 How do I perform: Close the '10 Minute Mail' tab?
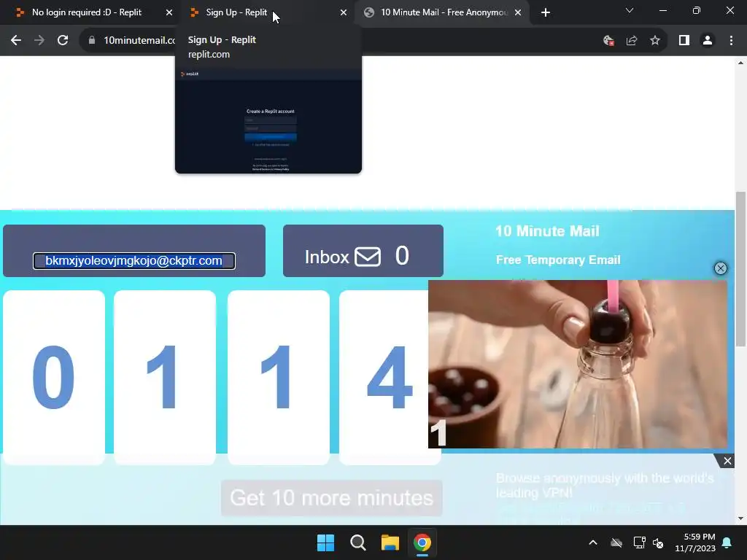coord(518,12)
